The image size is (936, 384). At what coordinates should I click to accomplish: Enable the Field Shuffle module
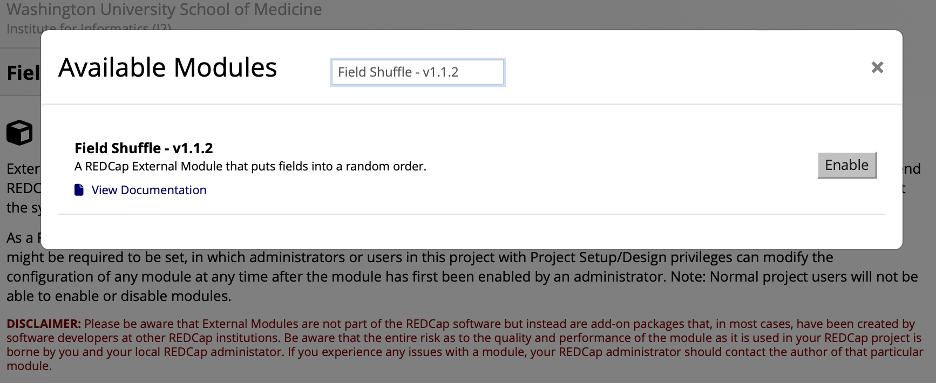846,165
